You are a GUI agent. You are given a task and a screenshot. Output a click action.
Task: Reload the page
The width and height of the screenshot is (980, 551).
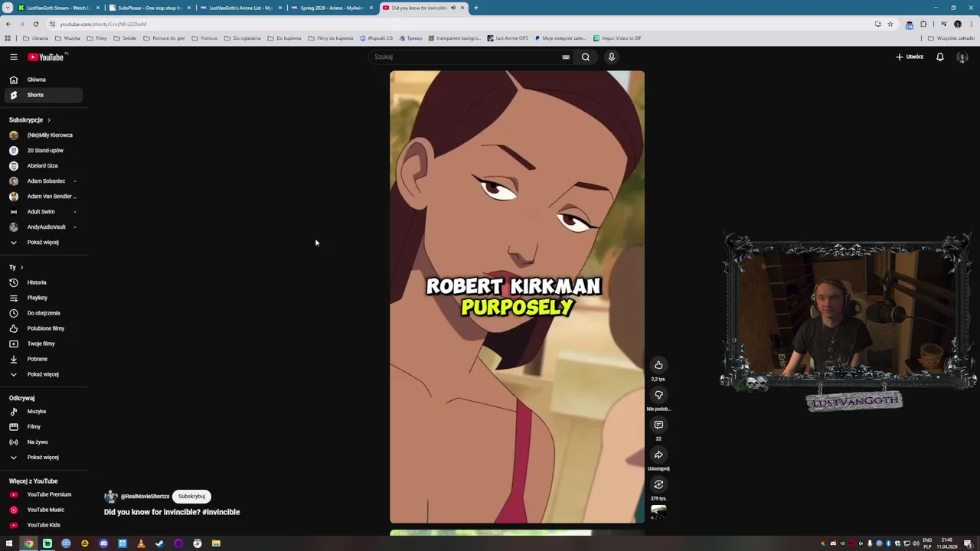point(36,24)
